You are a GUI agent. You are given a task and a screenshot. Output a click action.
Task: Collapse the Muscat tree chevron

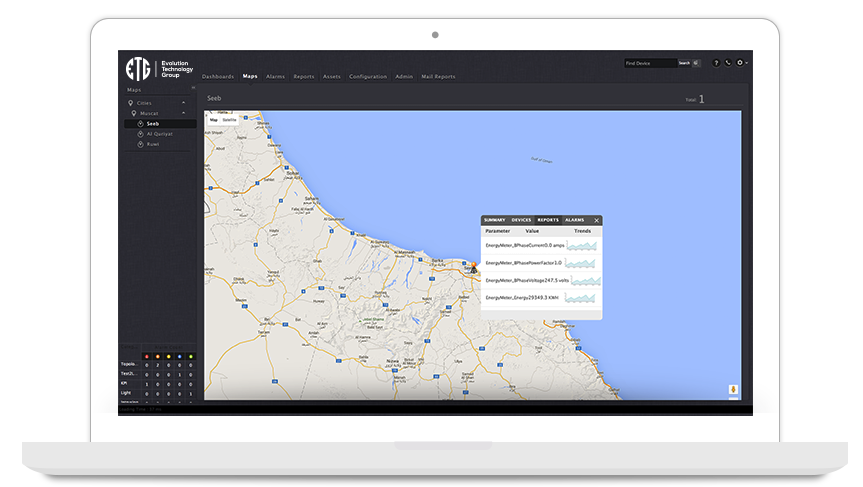(x=184, y=113)
